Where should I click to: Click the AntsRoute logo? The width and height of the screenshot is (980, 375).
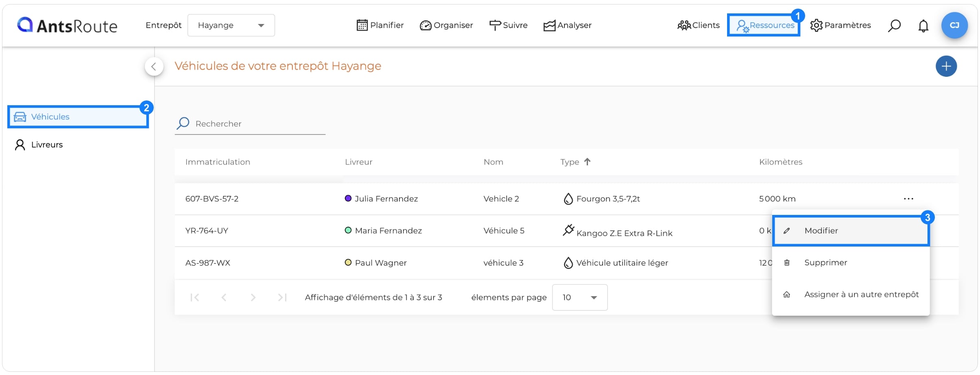coord(67,25)
